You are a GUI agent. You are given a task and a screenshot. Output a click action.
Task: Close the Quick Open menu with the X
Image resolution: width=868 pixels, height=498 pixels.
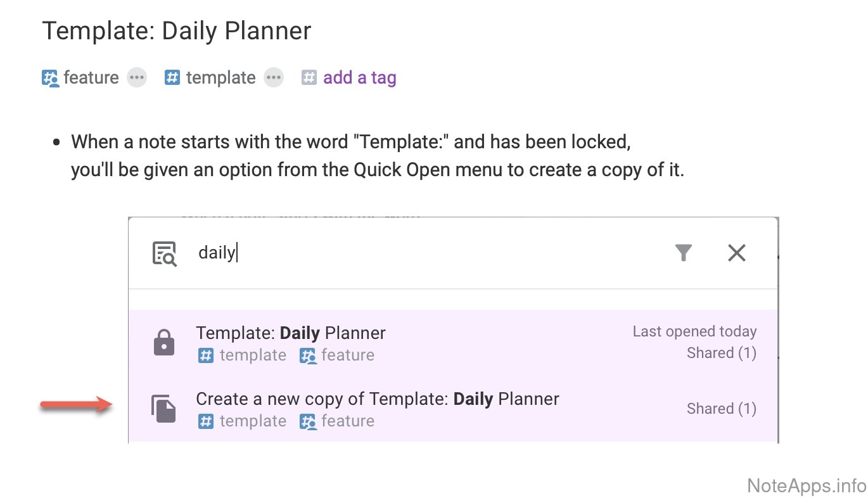[x=736, y=253]
